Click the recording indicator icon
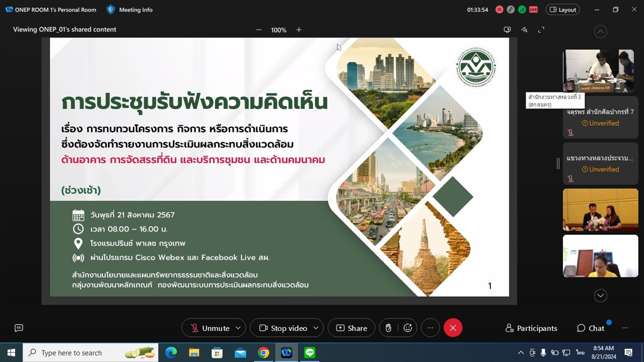This screenshot has width=644, height=362. (499, 10)
